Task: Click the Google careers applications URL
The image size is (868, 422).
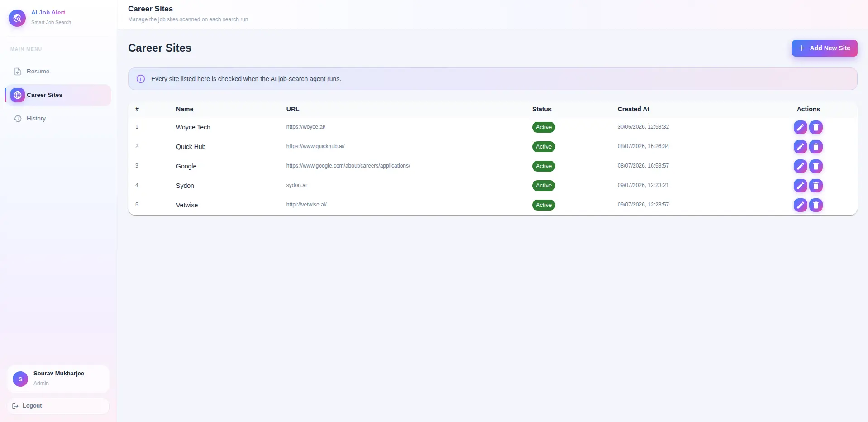Action: point(348,166)
